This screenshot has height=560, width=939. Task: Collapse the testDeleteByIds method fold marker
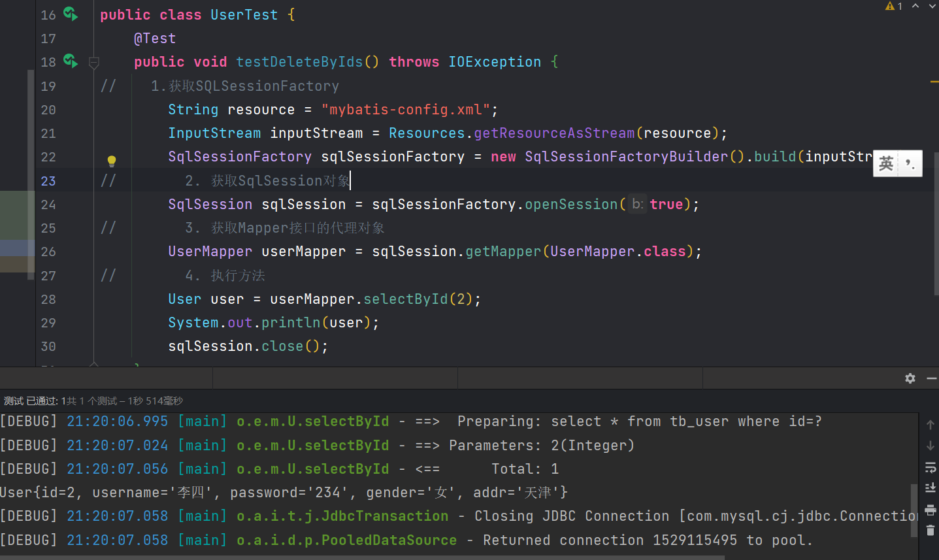point(93,63)
